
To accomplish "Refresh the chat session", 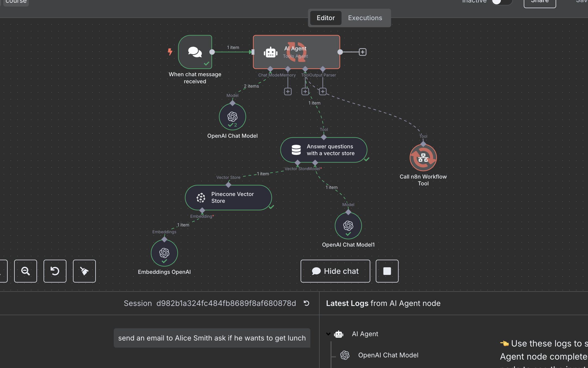I will click(x=306, y=303).
